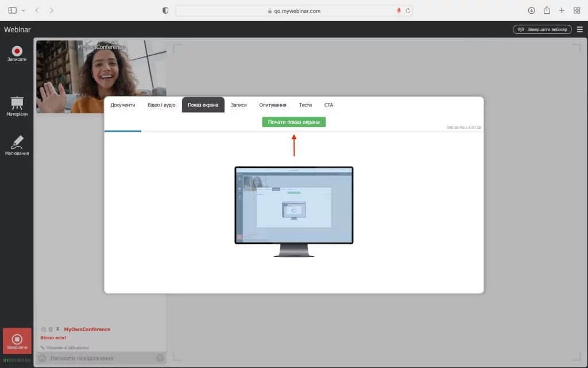The width and height of the screenshot is (588, 368).
Task: Click the copy icon on chat message
Action: pos(44,329)
